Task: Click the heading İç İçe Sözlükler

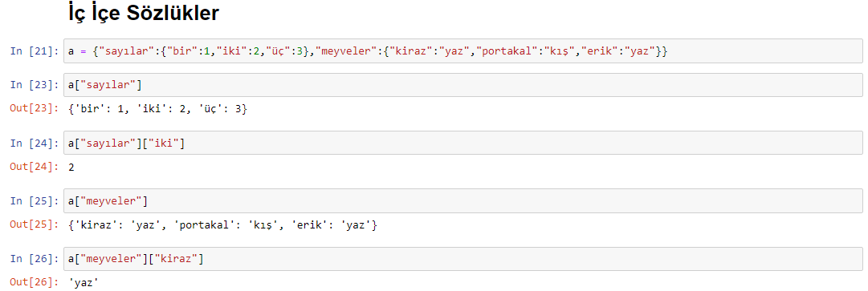Action: tap(144, 14)
